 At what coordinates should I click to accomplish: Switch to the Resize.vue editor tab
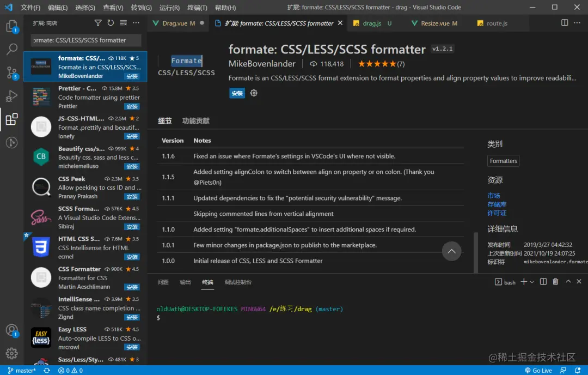[435, 23]
